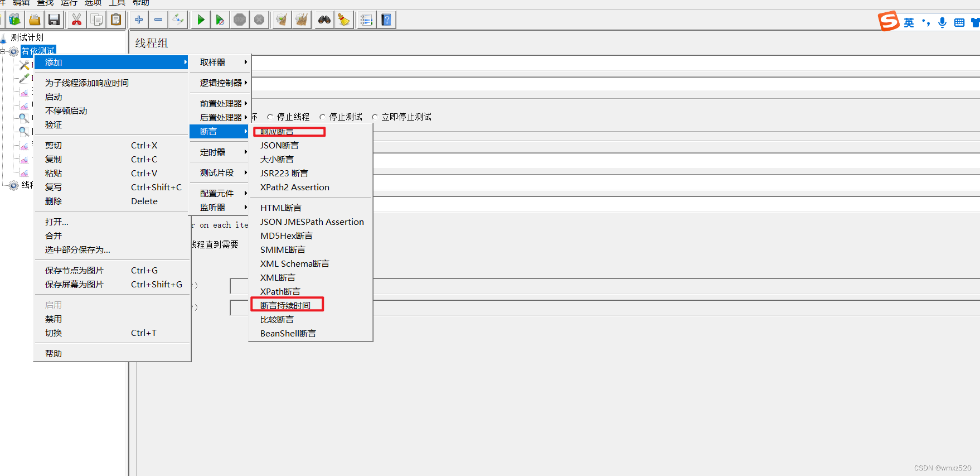The width and height of the screenshot is (980, 476).
Task: Select HTML断言 menu entry
Action: (311, 208)
